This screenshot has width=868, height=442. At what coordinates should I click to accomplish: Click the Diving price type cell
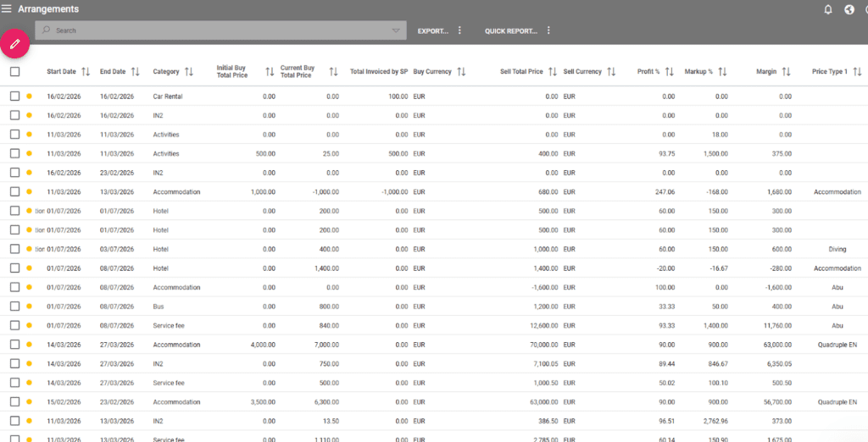[837, 249]
